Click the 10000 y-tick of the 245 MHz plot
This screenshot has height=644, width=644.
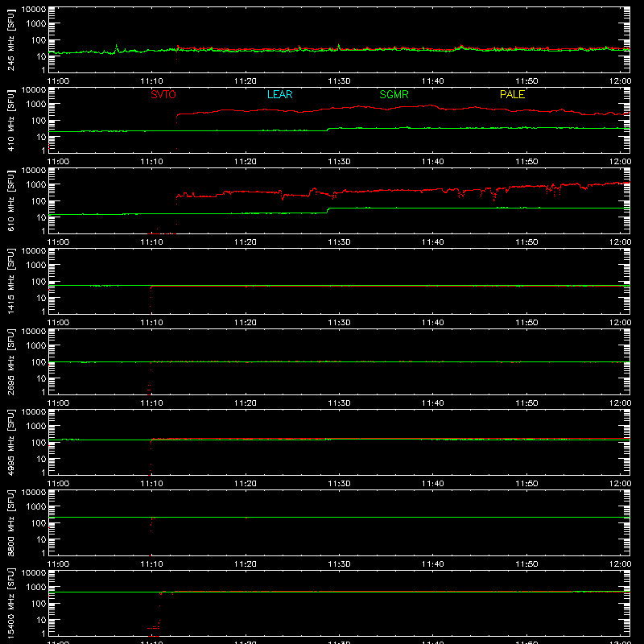tap(34, 10)
